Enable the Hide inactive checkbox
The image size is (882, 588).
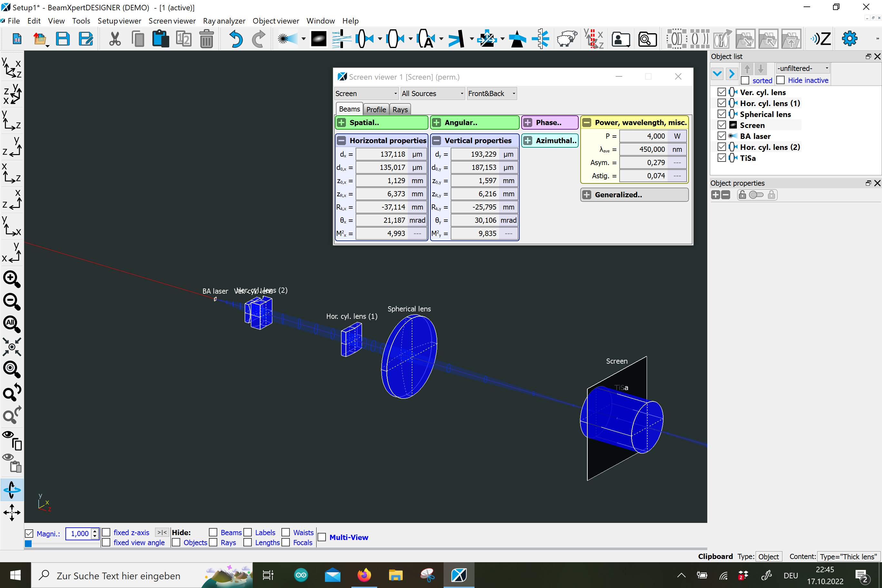781,80
